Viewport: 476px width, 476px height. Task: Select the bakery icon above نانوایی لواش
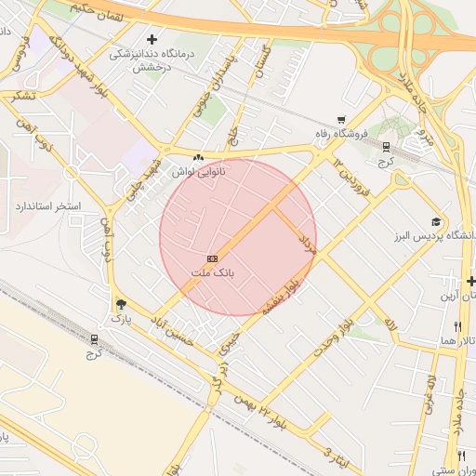click(x=198, y=158)
